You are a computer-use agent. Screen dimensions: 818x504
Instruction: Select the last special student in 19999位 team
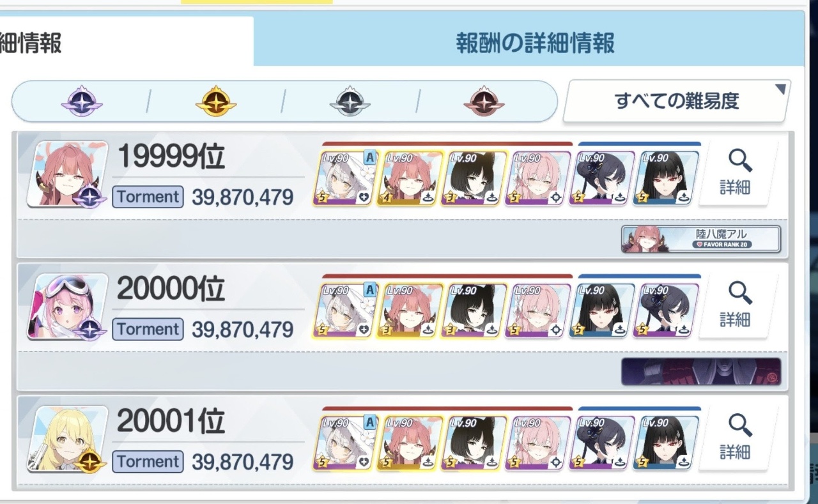tap(666, 178)
